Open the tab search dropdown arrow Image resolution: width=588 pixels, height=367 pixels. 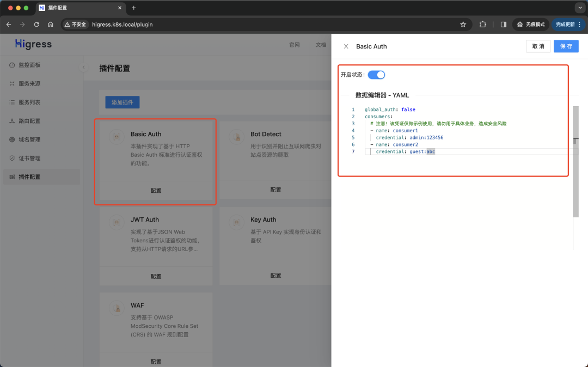tap(580, 8)
